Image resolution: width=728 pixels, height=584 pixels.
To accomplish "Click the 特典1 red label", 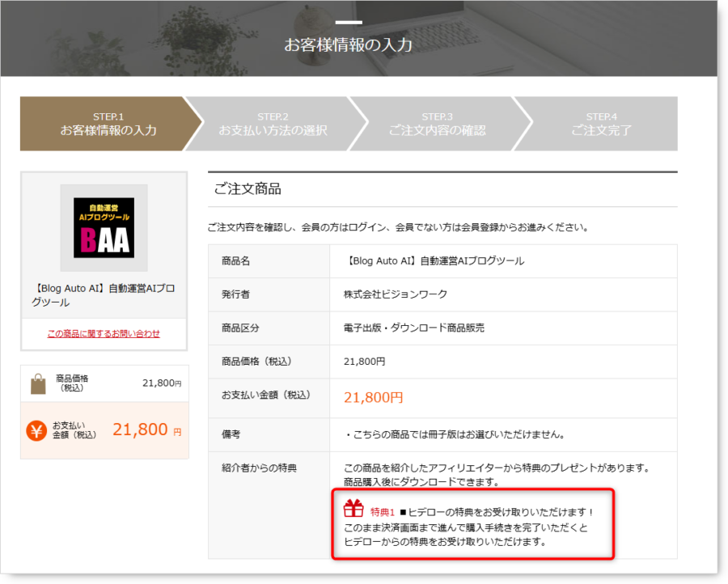I will tap(382, 512).
